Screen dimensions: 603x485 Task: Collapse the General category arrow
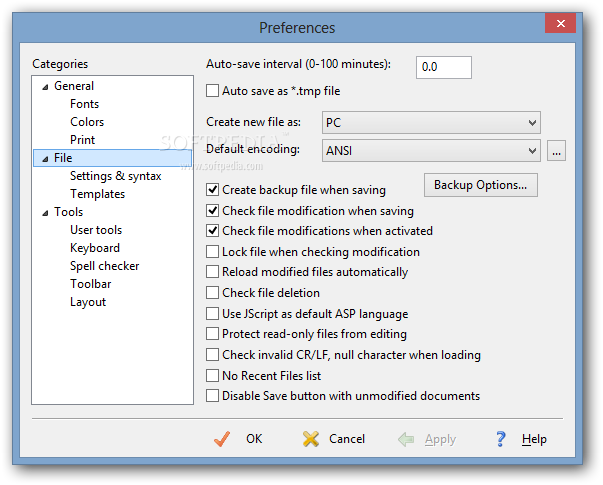click(x=45, y=87)
